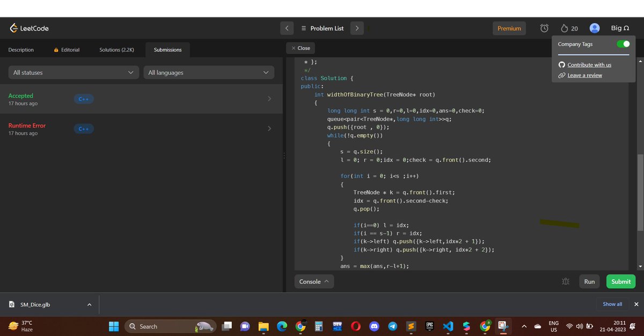
Task: Open Sublime Text from the taskbar
Action: [x=411, y=326]
